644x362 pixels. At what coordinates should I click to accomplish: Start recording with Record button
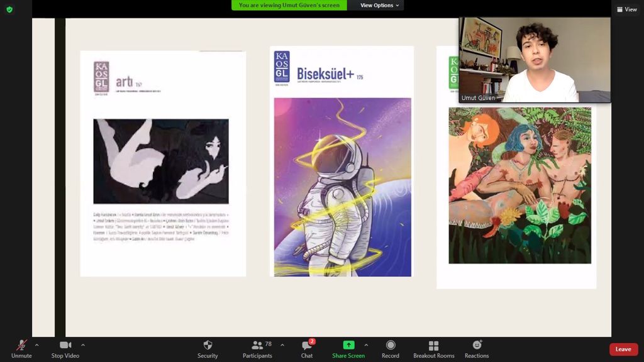[x=390, y=349]
